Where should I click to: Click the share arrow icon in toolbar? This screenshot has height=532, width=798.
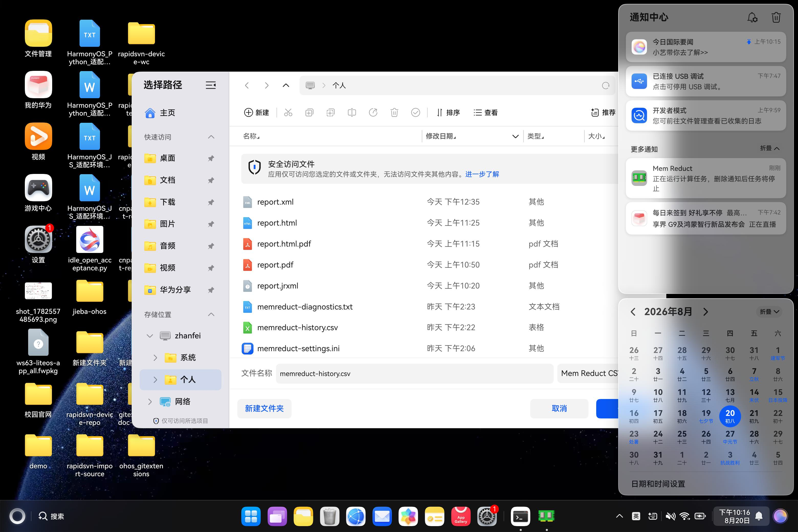[x=373, y=112]
